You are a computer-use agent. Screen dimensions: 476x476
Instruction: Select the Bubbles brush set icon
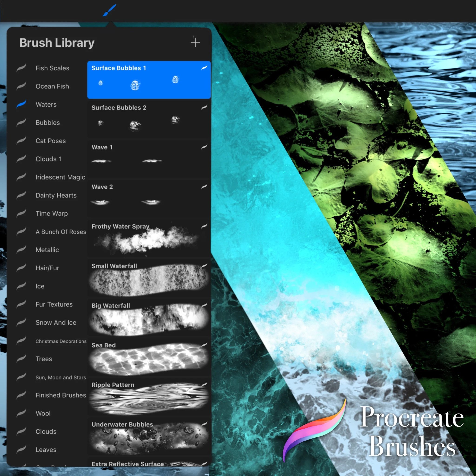[22, 122]
